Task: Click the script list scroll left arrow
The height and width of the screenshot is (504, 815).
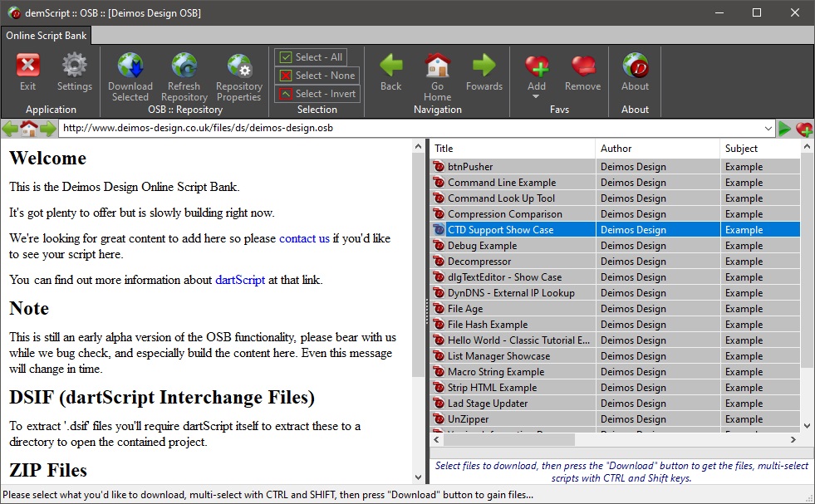Action: coord(437,439)
